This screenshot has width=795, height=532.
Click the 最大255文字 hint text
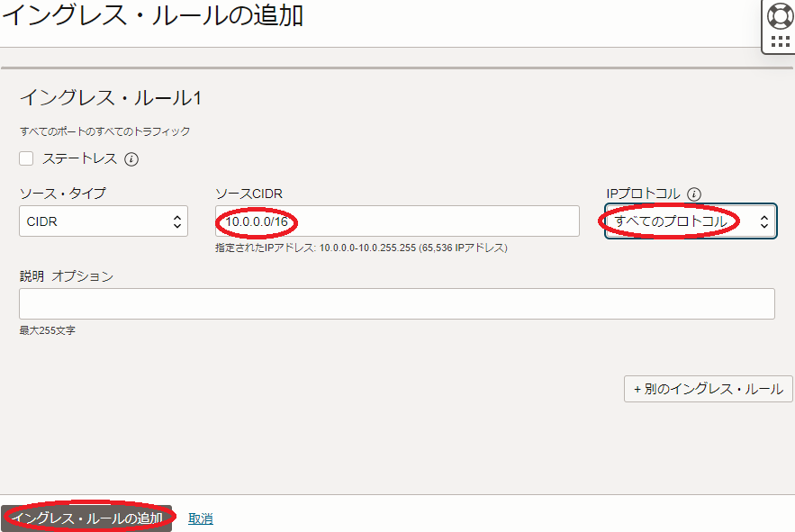pyautogui.click(x=47, y=330)
